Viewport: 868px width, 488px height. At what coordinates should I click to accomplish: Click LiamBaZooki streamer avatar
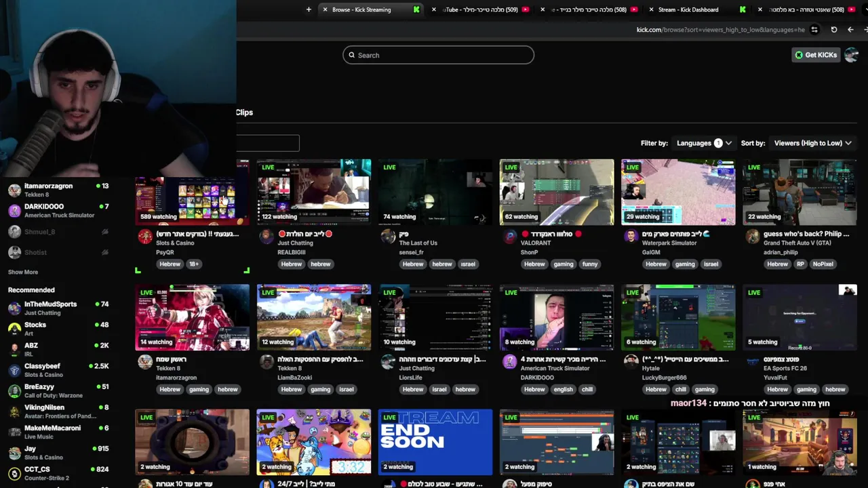[x=267, y=361]
